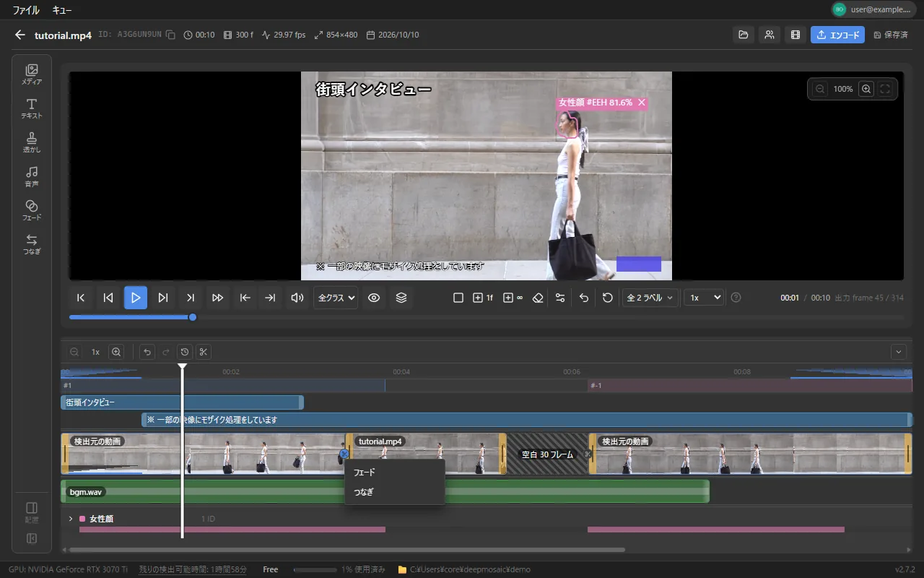Expand the 女性顔 track row
The image size is (924, 578).
(x=71, y=519)
